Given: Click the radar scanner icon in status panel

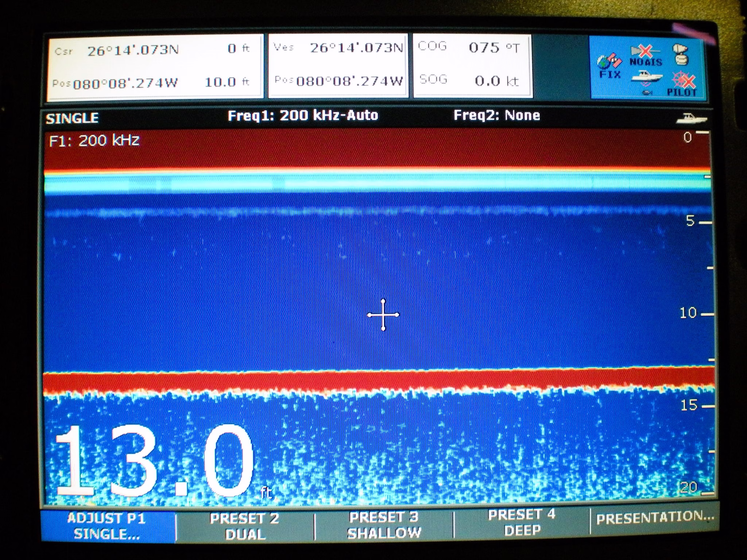Looking at the screenshot, I should (x=681, y=55).
